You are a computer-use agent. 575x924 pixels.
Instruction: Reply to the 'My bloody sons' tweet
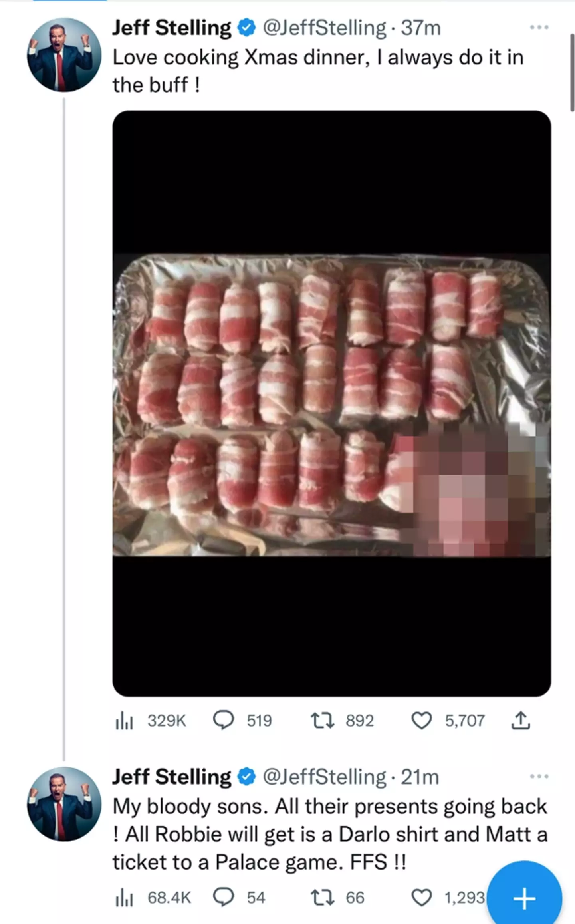(x=224, y=898)
